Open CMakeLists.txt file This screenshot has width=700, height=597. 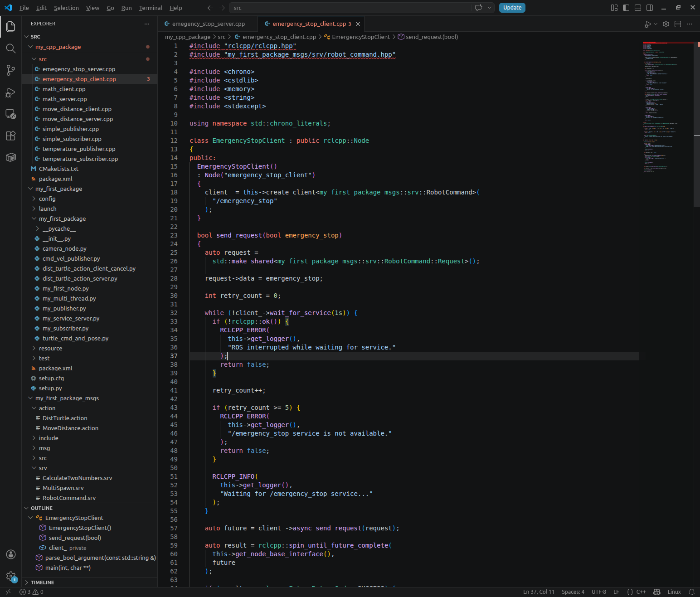click(58, 169)
